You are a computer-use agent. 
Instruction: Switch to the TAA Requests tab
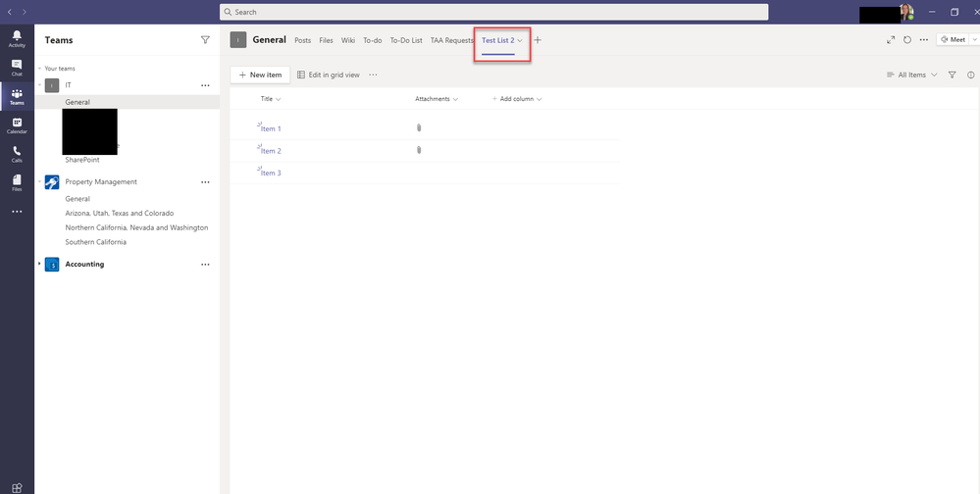coord(452,40)
